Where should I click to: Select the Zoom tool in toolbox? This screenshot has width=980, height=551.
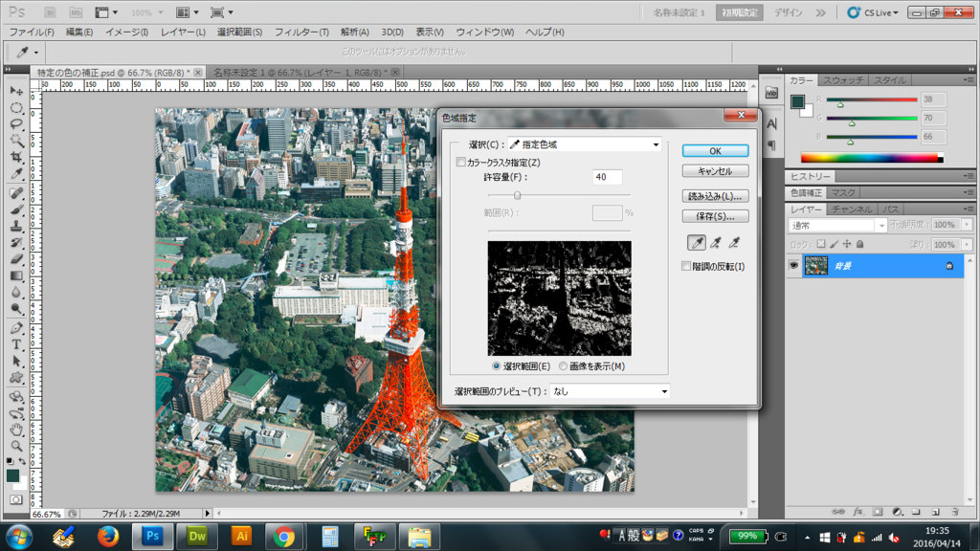tap(16, 446)
